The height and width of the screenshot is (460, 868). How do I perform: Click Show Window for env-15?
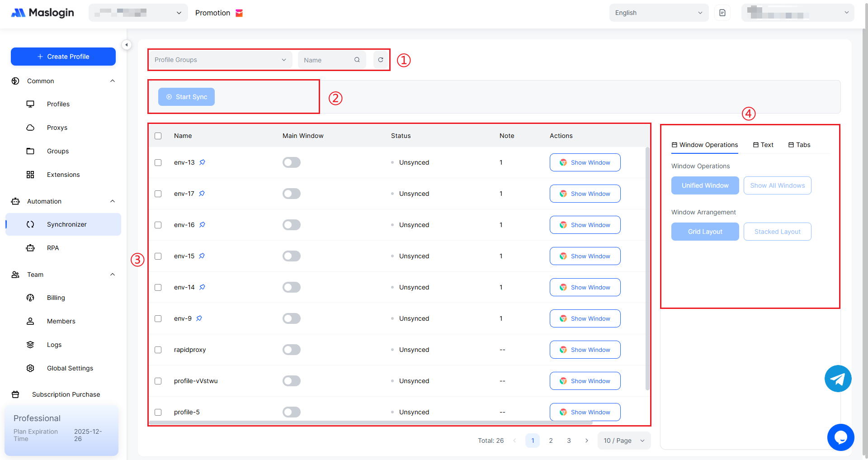(585, 256)
